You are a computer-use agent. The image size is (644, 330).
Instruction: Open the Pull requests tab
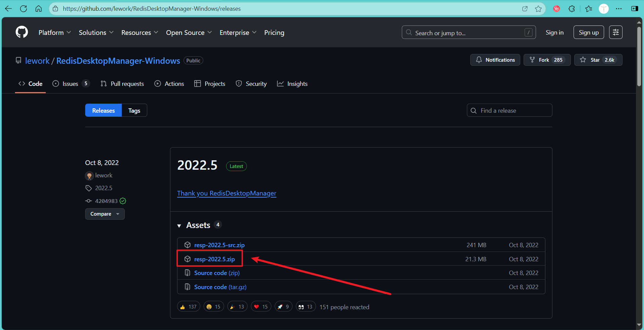(x=122, y=84)
